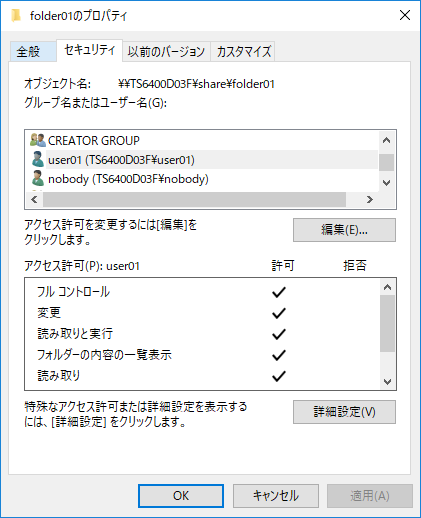Click the 編集(E)... button
The image size is (421, 518).
(344, 230)
